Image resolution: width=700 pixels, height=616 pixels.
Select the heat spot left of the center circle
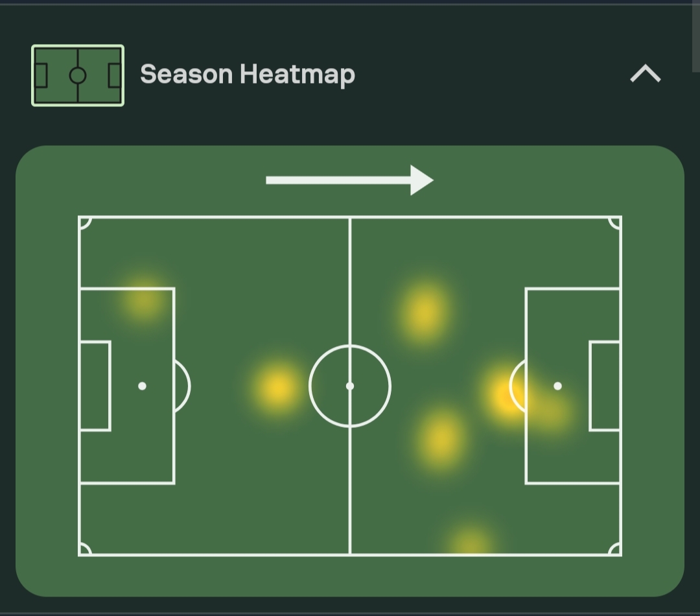(x=277, y=387)
